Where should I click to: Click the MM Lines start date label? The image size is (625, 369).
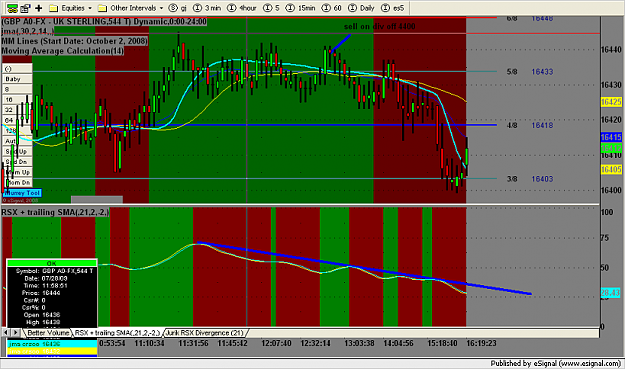(75, 41)
